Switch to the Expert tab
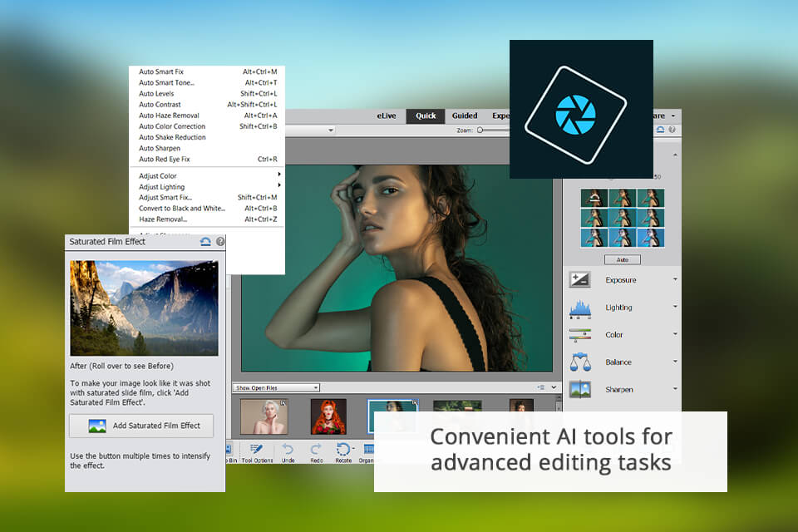798x532 pixels. (x=500, y=116)
